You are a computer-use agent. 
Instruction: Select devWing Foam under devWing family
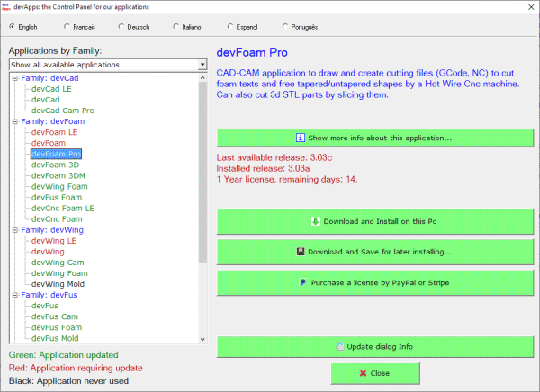(59, 273)
